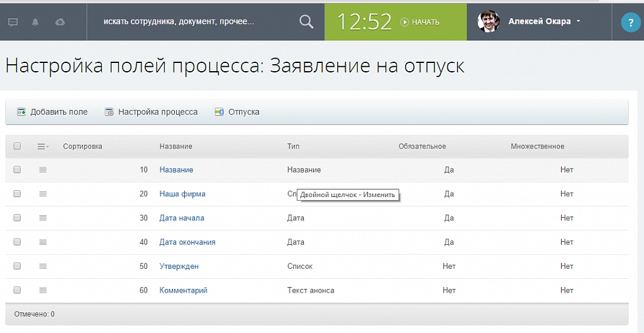Viewport: 644px width, 333px height.
Task: Sort by the Обязательное column header
Action: click(422, 146)
